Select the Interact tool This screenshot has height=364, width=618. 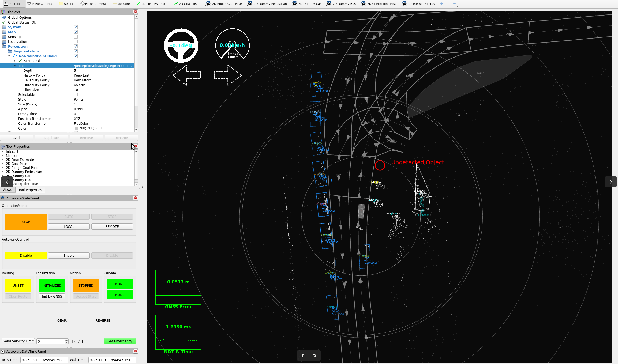(13, 3)
